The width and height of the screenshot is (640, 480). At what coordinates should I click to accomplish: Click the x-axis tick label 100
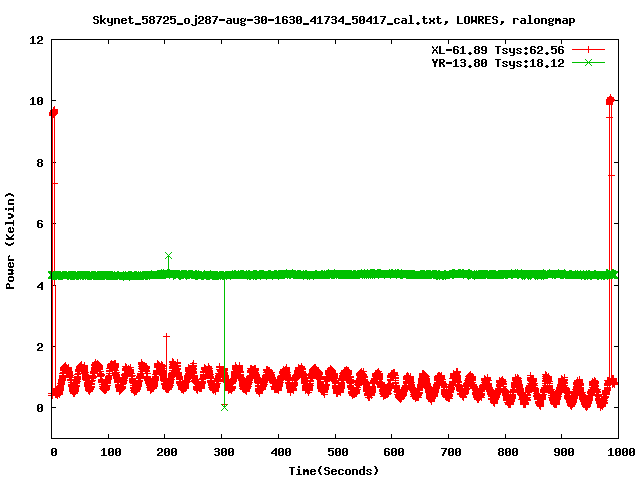coord(111,452)
